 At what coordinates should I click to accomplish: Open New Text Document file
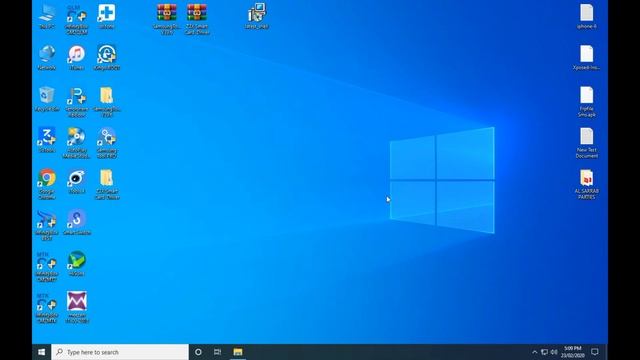[x=587, y=143]
